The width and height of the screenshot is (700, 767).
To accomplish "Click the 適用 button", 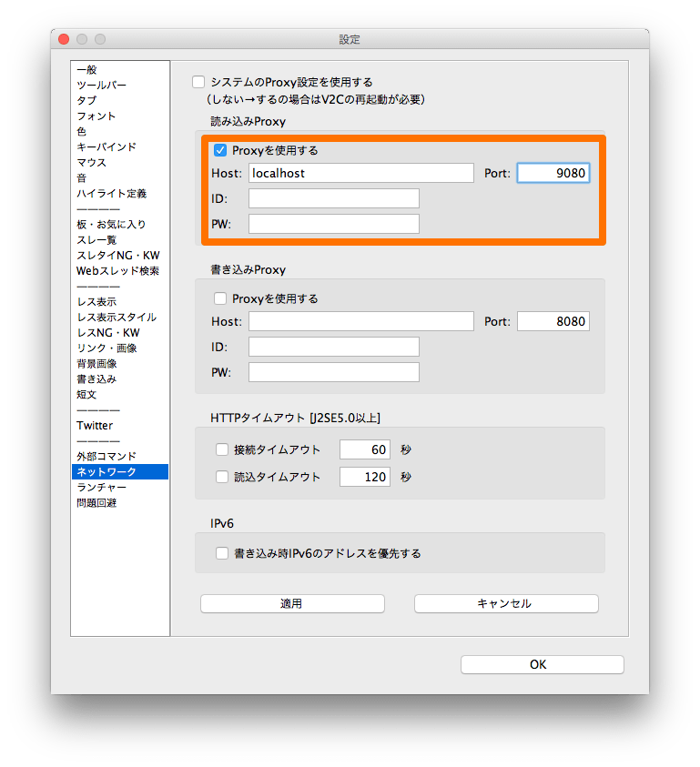I will 292,603.
